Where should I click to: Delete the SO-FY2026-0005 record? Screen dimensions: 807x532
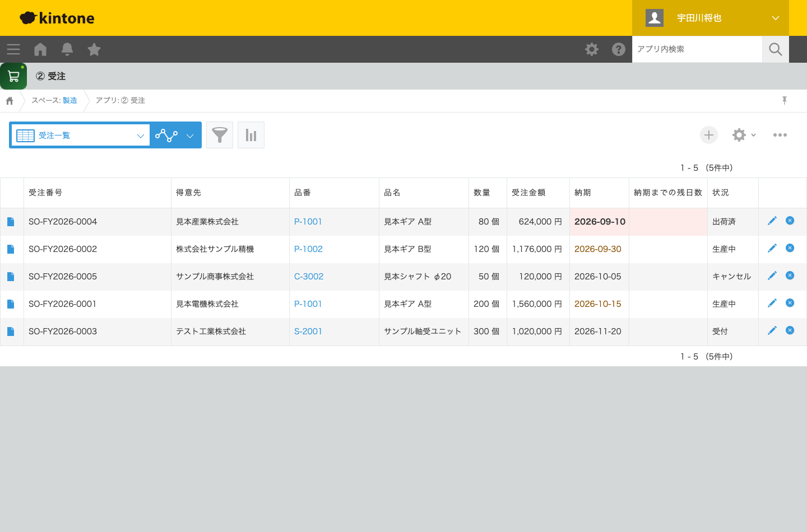pos(790,276)
